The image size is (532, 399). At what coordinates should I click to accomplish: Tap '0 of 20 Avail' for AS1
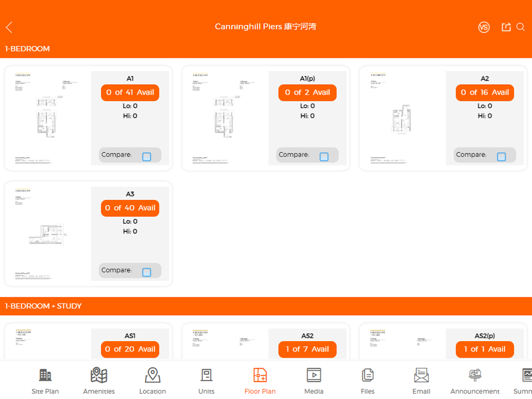[x=130, y=349]
